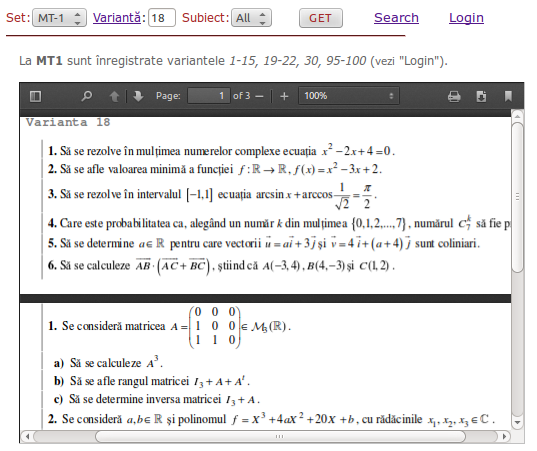Zoom in with the plus button
The image size is (537, 451).
click(284, 96)
